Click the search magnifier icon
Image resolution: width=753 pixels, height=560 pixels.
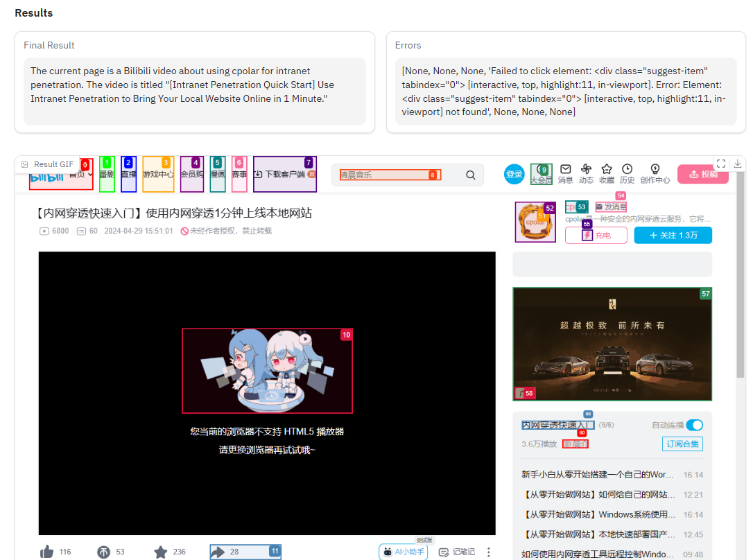click(x=471, y=175)
